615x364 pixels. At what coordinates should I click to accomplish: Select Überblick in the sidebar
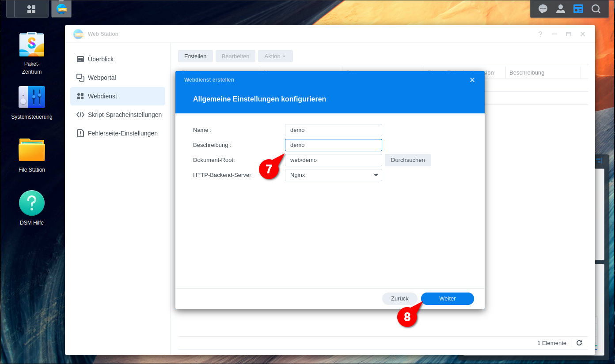[x=101, y=59]
